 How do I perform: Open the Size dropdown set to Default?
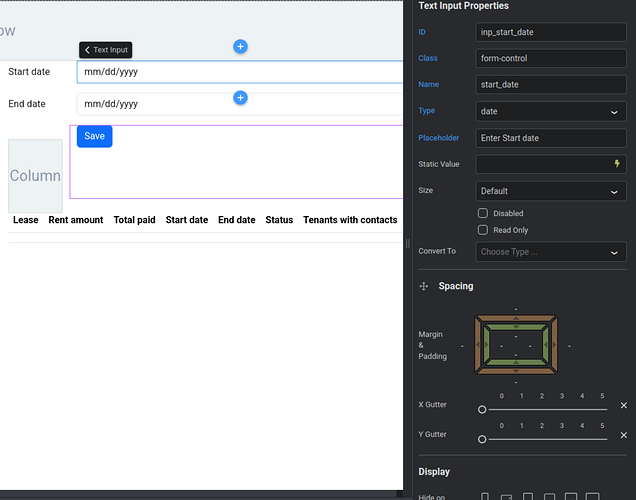551,191
